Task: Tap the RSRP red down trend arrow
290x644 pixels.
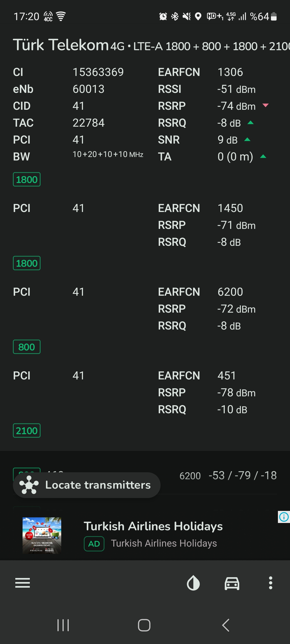Action: point(265,105)
